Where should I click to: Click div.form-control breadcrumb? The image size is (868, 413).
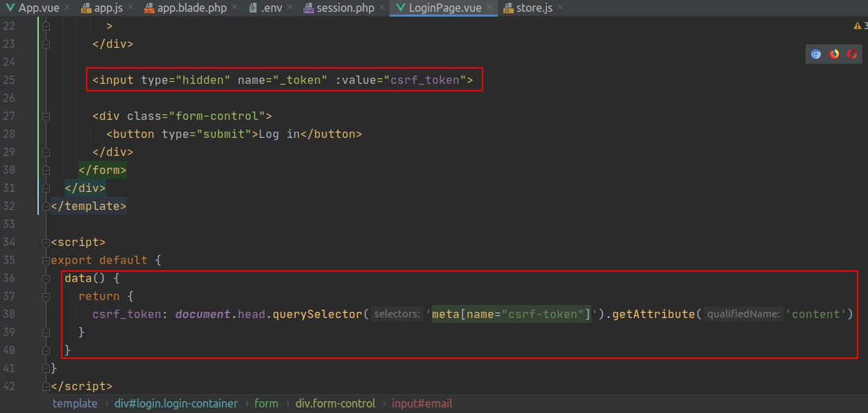tap(336, 403)
